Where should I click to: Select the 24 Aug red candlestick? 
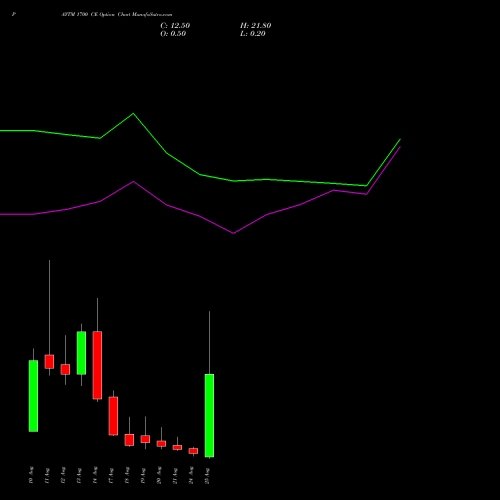[193, 451]
